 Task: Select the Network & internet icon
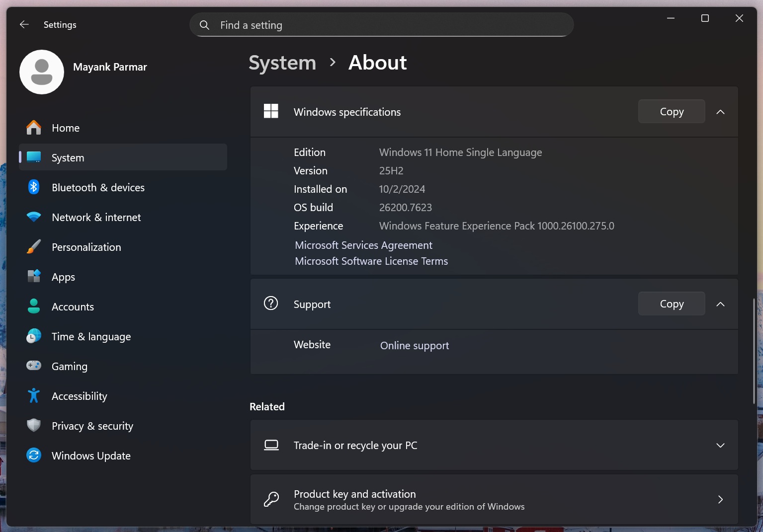(x=33, y=217)
